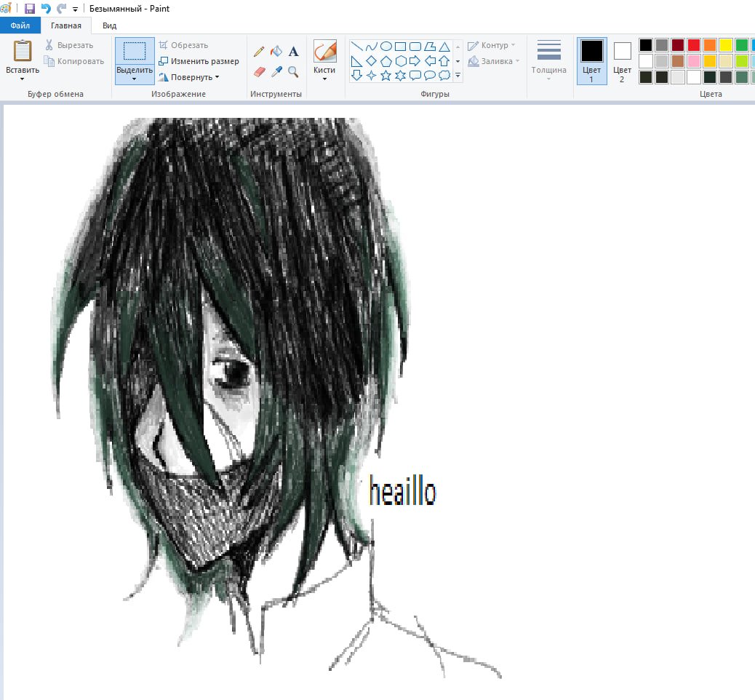
Task: Click the Paste (Вставить) clipboard icon
Action: [23, 51]
